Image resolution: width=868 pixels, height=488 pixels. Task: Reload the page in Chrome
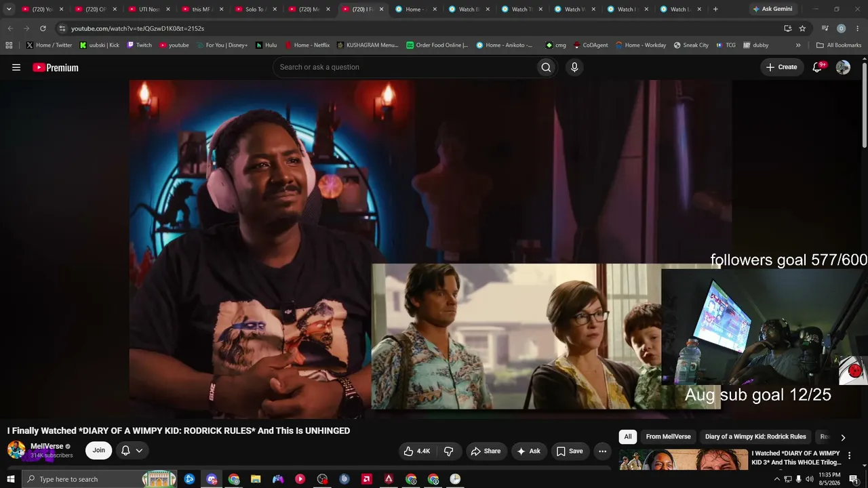coord(43,28)
